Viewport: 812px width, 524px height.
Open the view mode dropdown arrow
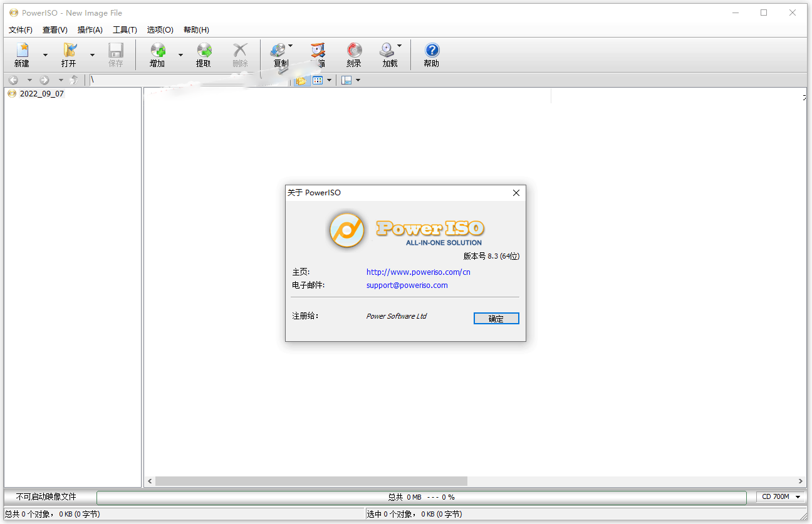click(330, 80)
